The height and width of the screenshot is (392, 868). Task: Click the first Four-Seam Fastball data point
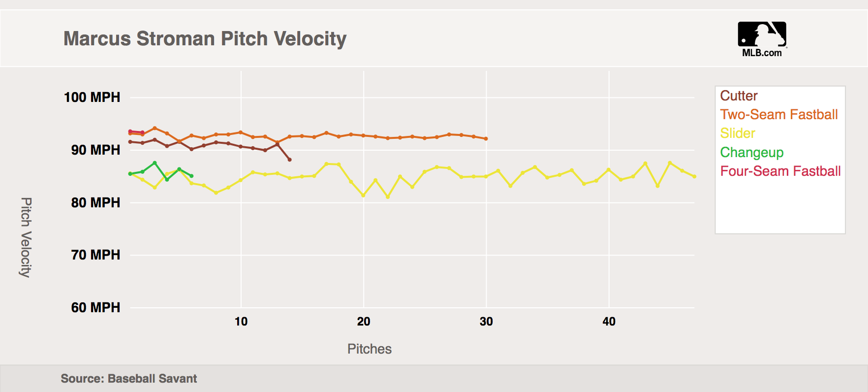tap(130, 131)
